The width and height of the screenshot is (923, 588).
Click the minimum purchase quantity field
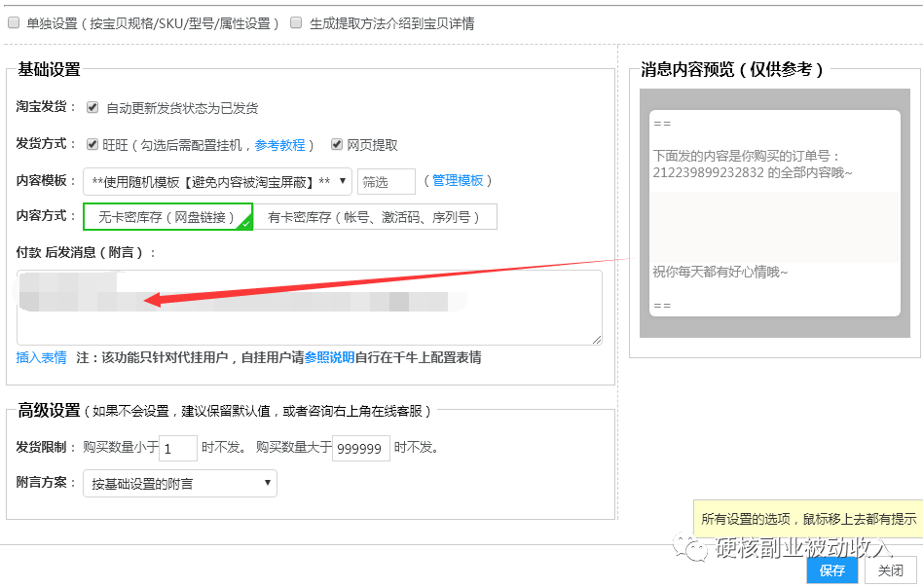(x=178, y=449)
